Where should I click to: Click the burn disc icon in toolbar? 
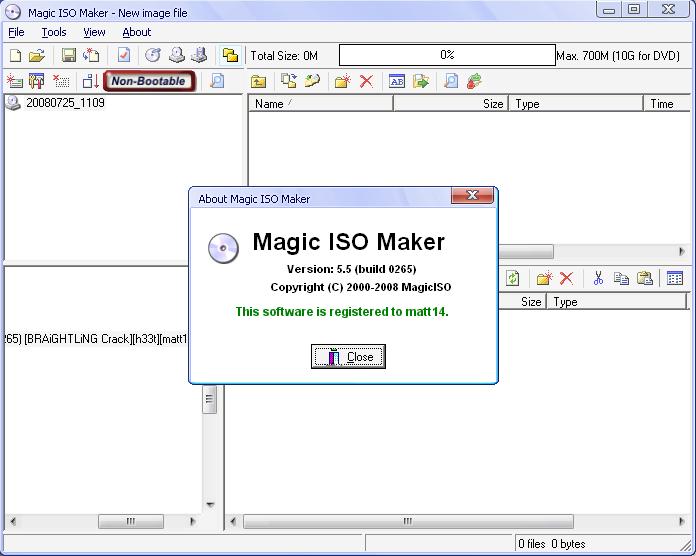[x=153, y=55]
